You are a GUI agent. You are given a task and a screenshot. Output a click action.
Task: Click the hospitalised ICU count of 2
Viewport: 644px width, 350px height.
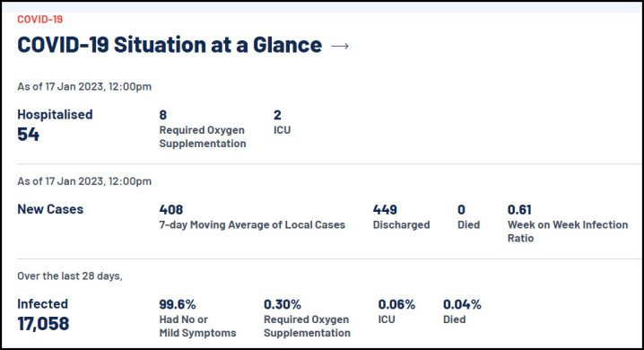pos(278,115)
